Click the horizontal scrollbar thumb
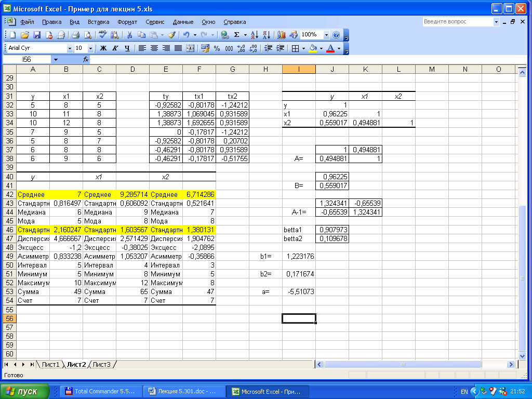This screenshot has width=532, height=399. click(x=403, y=364)
